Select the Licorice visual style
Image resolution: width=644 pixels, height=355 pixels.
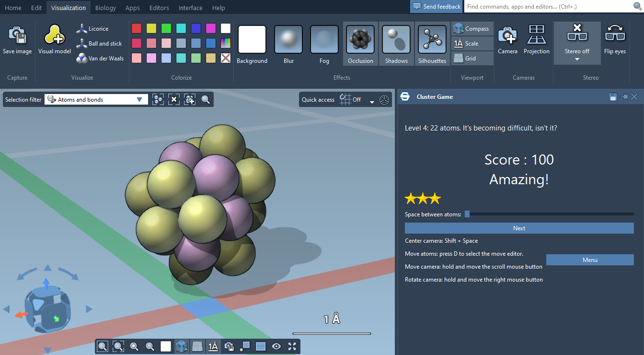[x=93, y=29]
